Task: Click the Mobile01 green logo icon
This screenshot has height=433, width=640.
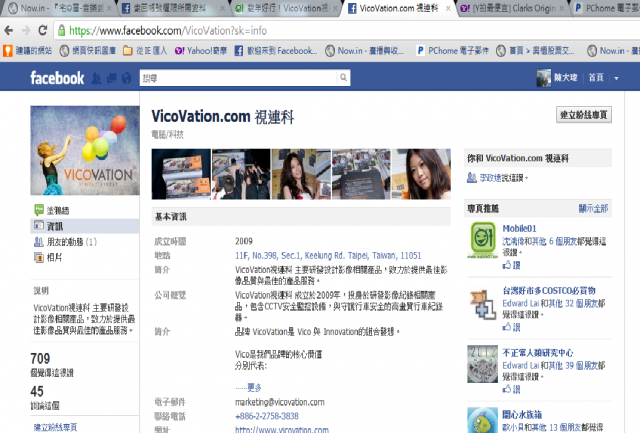Action: 482,240
